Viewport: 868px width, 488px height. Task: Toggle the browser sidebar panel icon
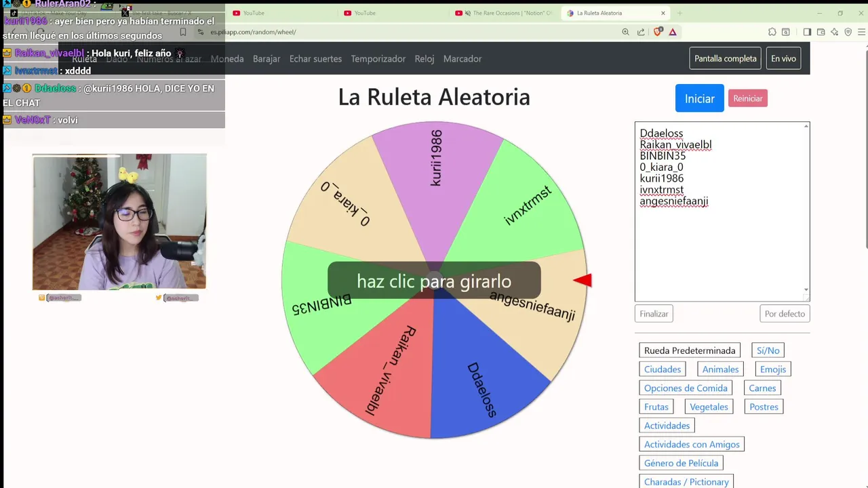(807, 32)
